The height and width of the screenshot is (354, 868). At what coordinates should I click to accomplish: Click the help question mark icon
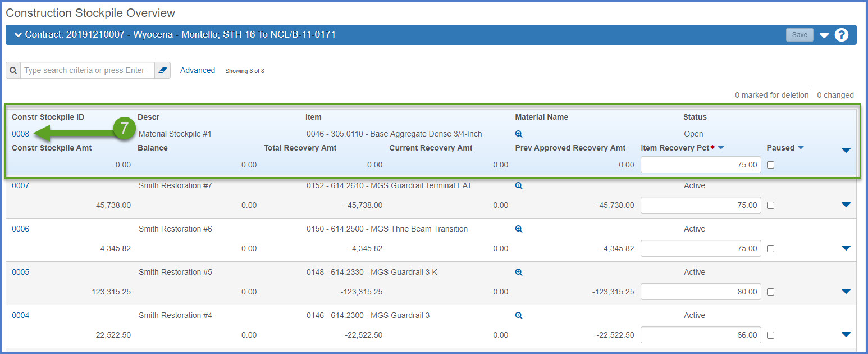[841, 35]
